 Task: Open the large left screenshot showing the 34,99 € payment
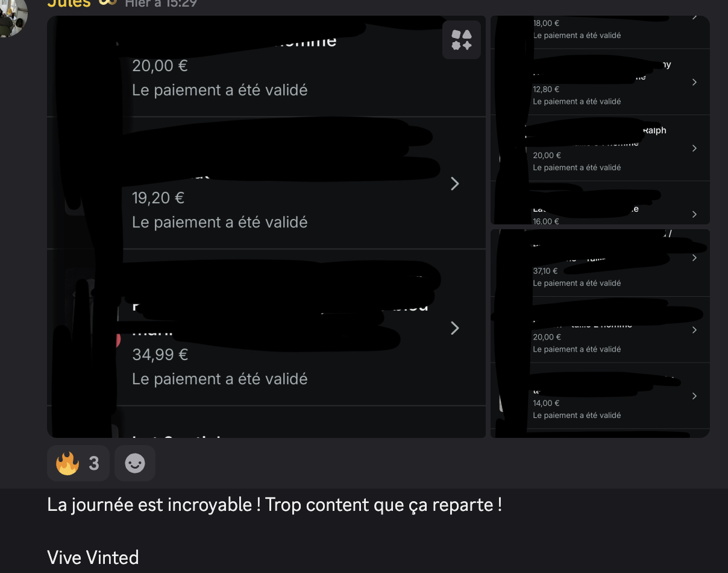pos(266,227)
